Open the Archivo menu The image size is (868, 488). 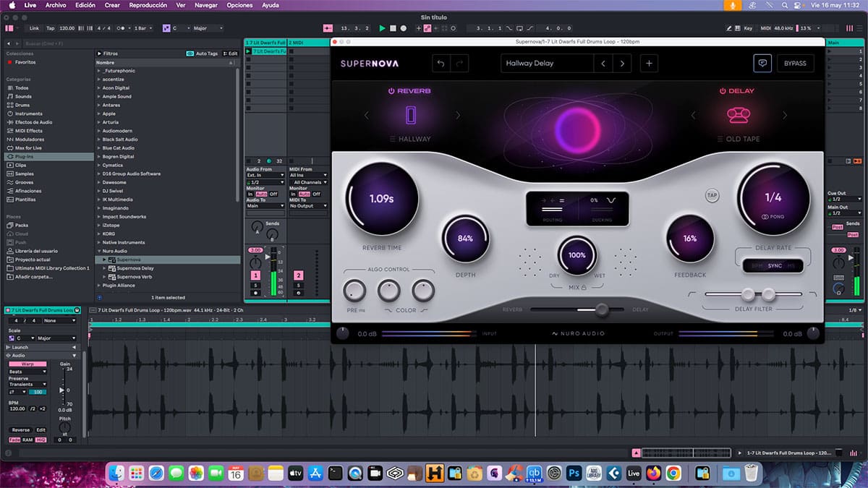point(54,5)
